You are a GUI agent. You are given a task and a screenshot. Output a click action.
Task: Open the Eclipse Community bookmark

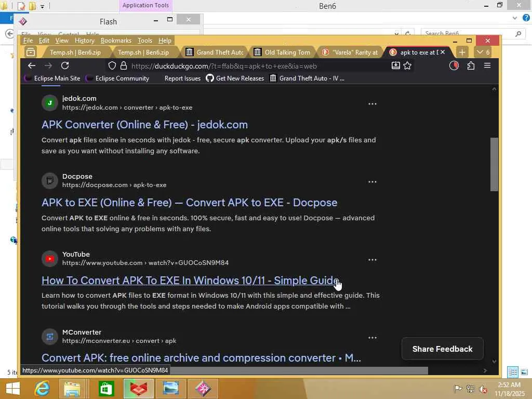[117, 78]
